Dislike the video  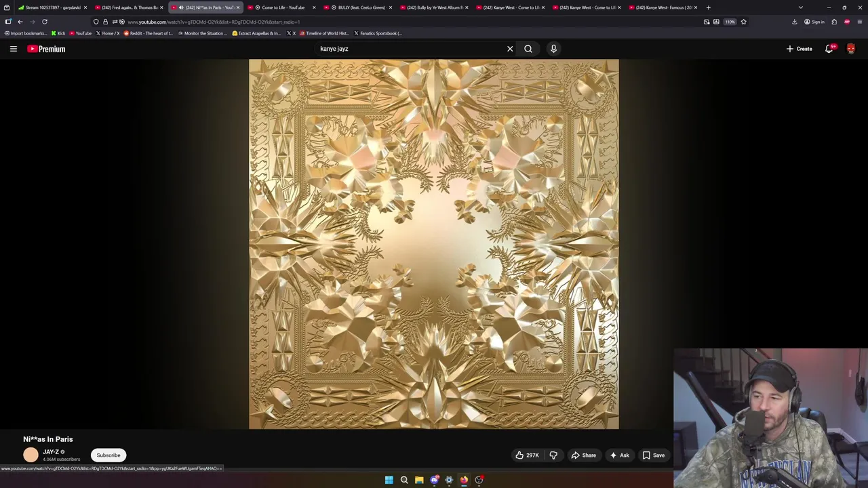[x=553, y=455]
